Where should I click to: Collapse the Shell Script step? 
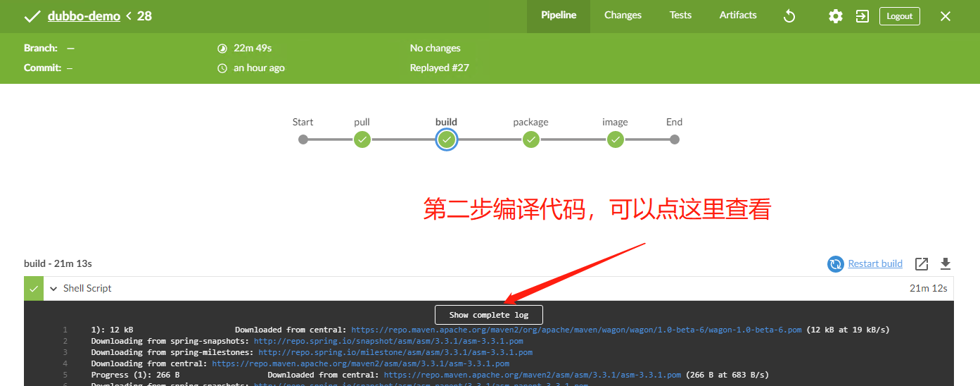point(53,289)
